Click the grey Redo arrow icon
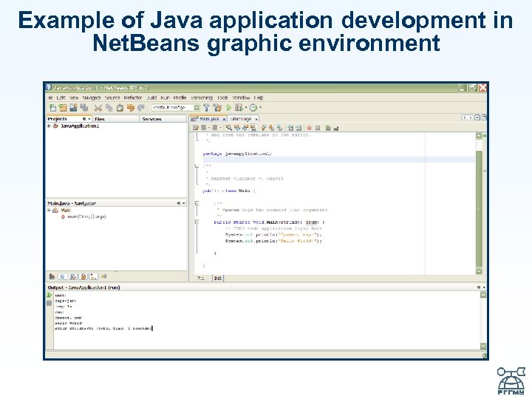532x399 pixels. pyautogui.click(x=141, y=108)
